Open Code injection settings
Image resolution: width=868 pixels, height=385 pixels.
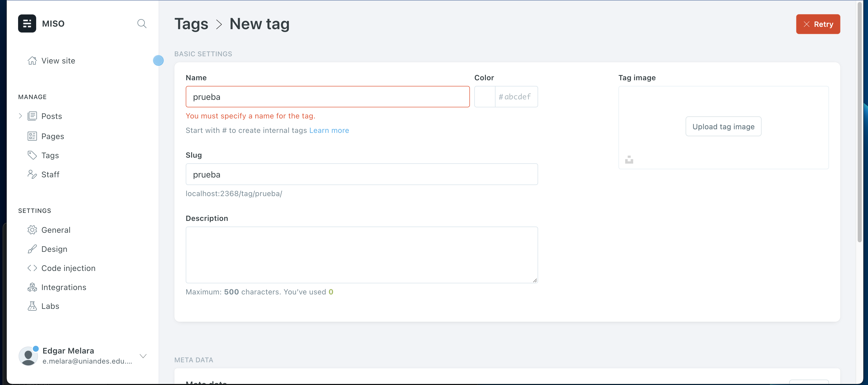(x=68, y=268)
